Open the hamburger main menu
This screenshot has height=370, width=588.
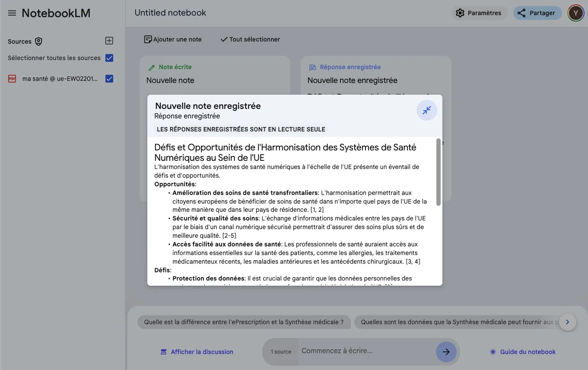(12, 13)
